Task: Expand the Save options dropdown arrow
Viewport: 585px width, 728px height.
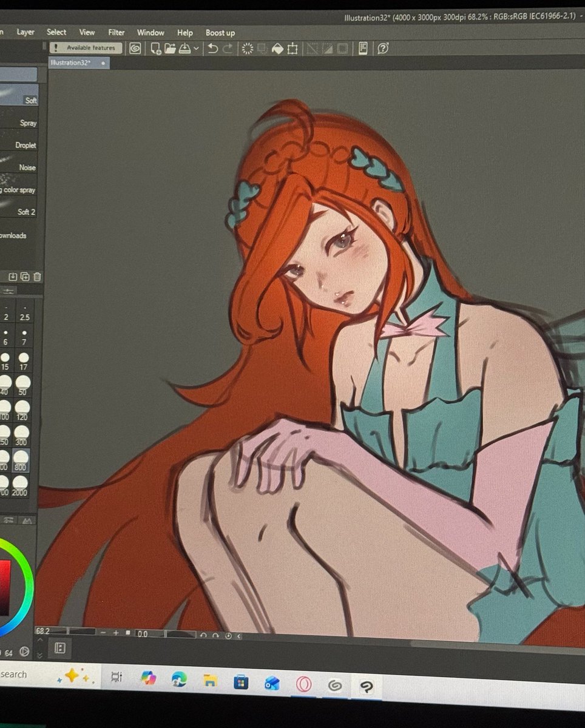Action: [196, 49]
